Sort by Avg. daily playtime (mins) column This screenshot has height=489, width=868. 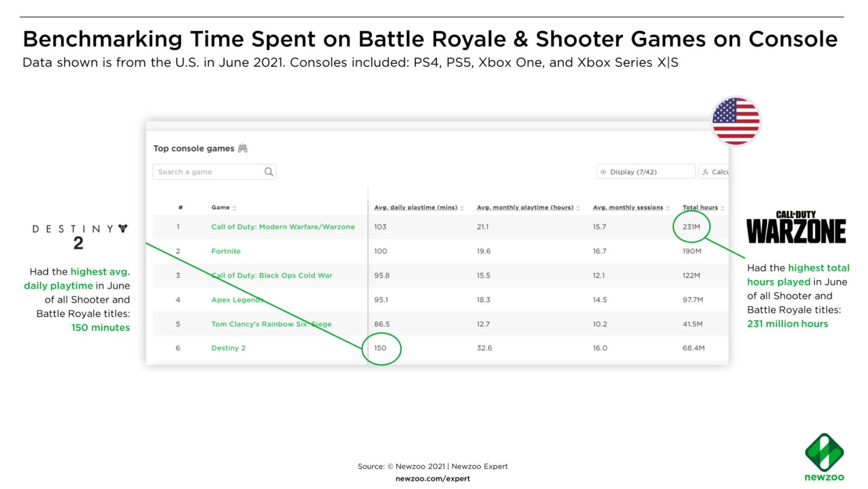click(419, 208)
